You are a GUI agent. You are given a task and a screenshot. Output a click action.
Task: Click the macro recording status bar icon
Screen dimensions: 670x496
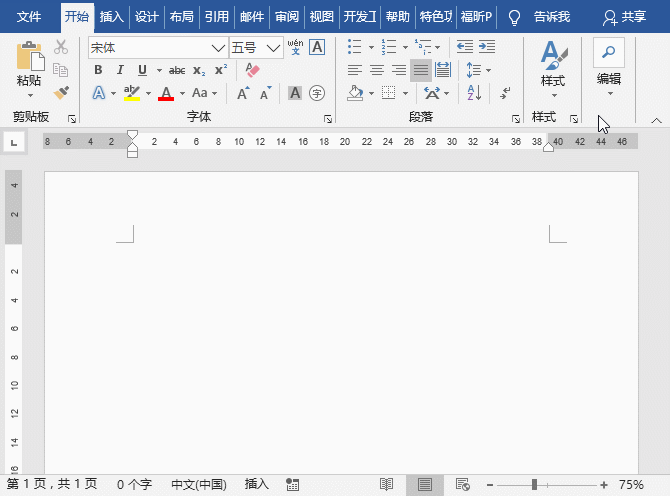(x=293, y=484)
